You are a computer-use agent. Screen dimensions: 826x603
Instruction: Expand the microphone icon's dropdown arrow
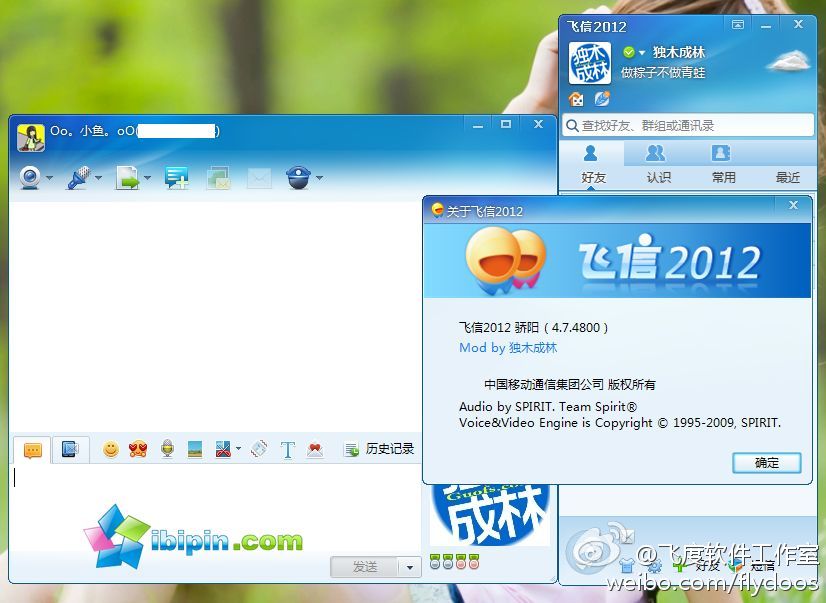point(99,178)
